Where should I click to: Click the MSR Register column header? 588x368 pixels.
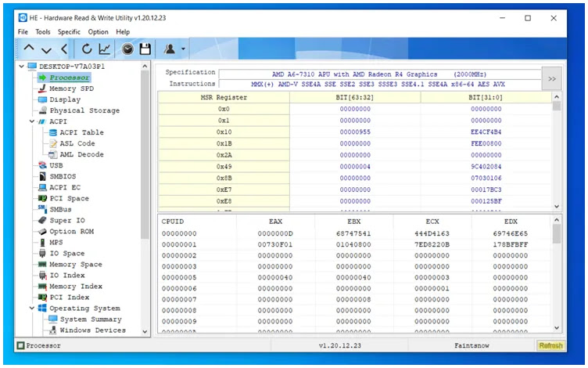(x=224, y=97)
